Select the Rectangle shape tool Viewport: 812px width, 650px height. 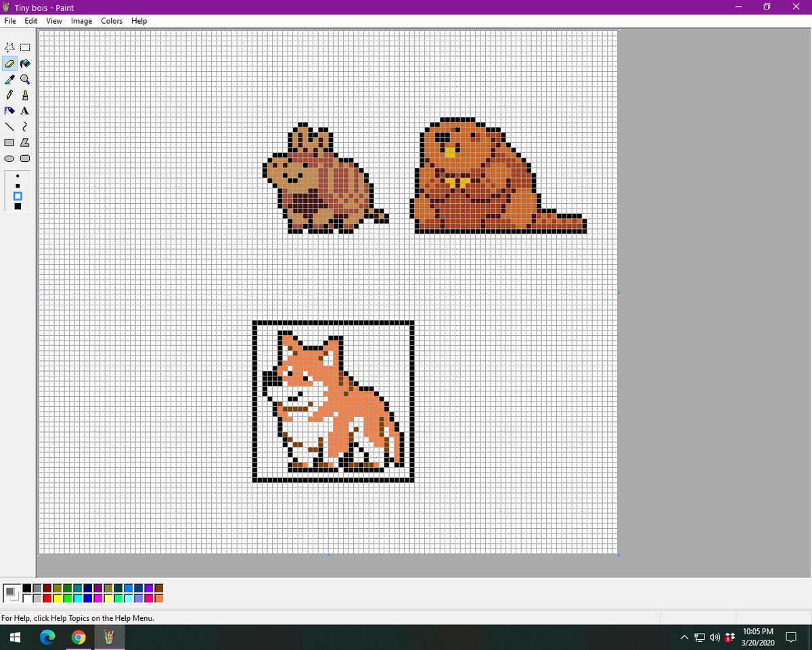[x=9, y=142]
